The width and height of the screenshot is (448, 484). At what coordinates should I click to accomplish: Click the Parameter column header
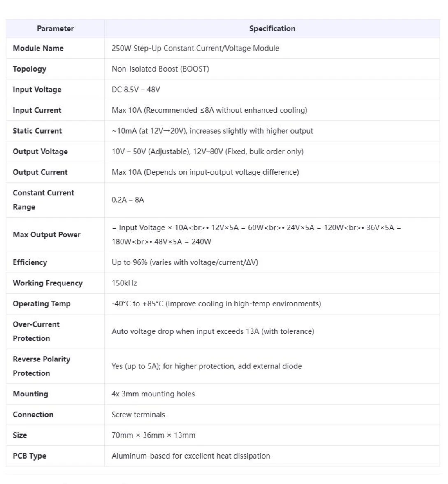pyautogui.click(x=55, y=29)
